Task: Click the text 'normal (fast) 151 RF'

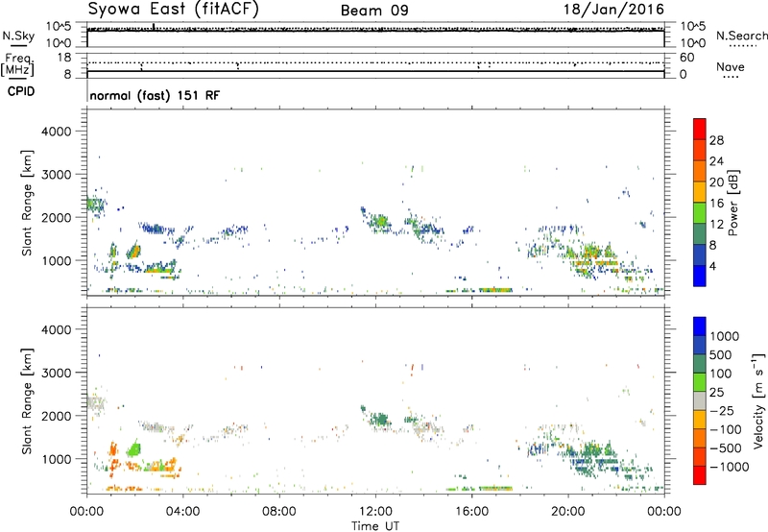Action: [155, 95]
